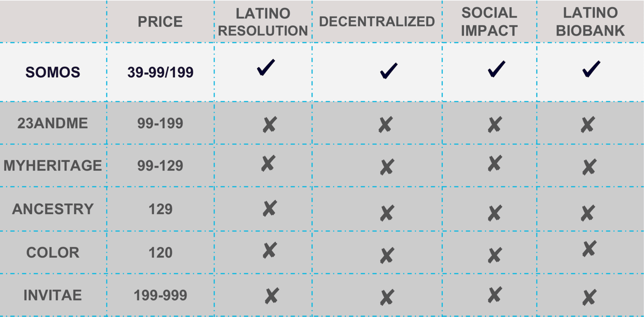Click MyHeritage Decentralized X mark
644x317 pixels.
click(387, 167)
